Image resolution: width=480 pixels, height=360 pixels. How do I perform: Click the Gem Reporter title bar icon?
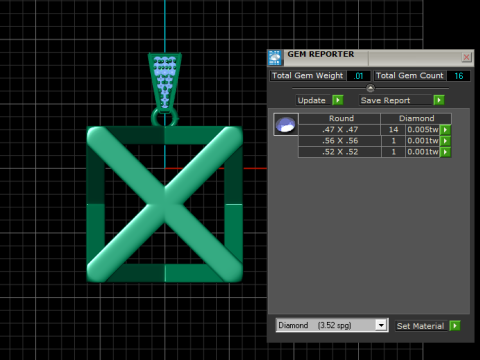[275, 58]
